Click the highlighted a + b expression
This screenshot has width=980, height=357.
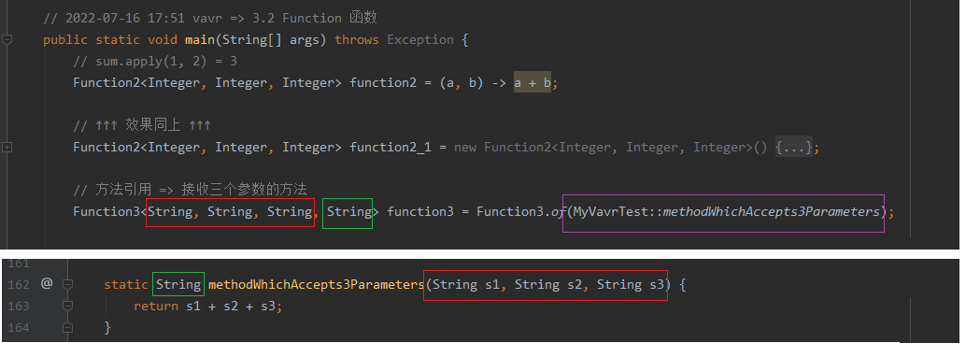[x=533, y=82]
